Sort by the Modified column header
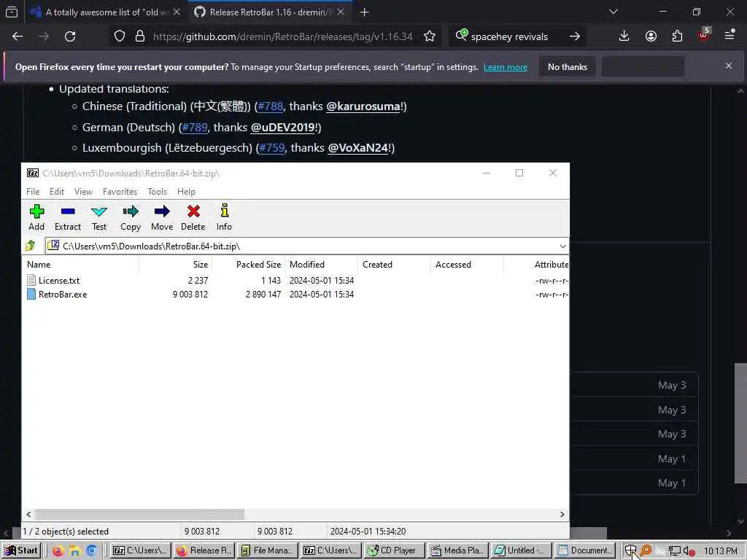This screenshot has width=747, height=560. (321, 264)
